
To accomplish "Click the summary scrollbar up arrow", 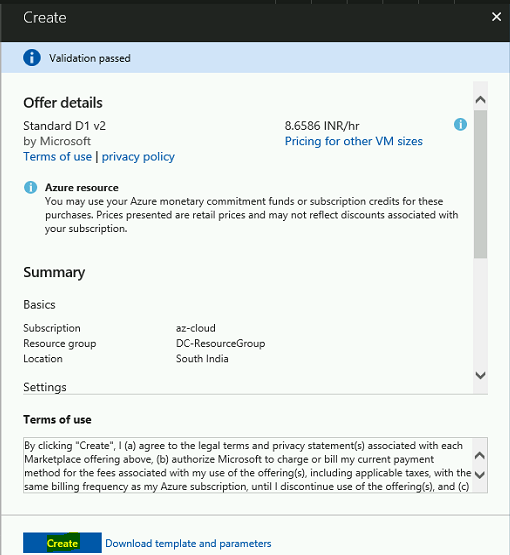I will pos(480,100).
